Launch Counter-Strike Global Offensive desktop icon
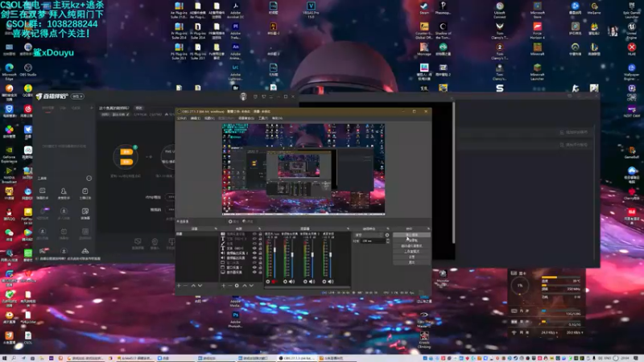The width and height of the screenshot is (644, 362). 424,31
